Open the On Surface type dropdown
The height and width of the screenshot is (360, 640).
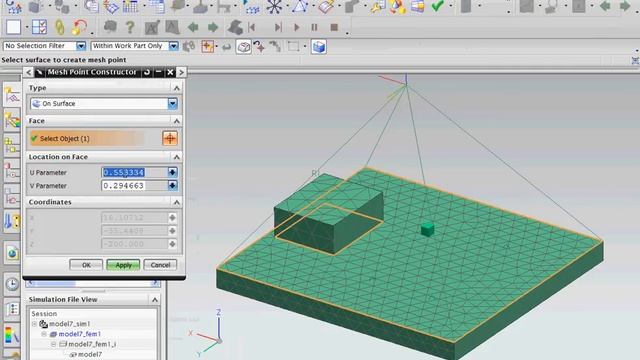173,104
